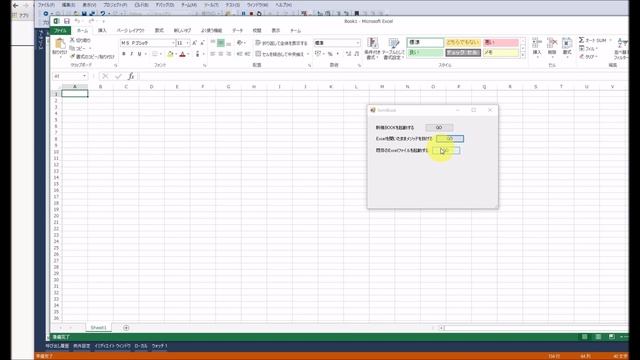The image size is (640, 360).
Task: Open the green File tab in Excel
Action: pyautogui.click(x=60, y=31)
